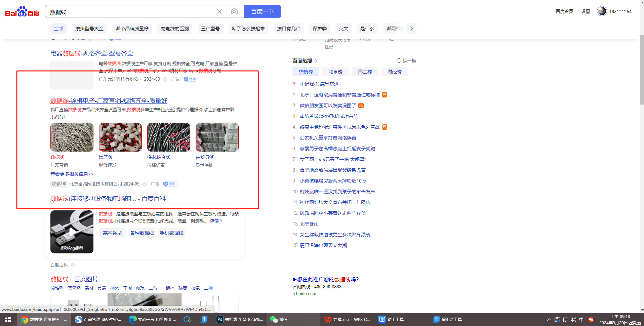The image size is (644, 326).
Task: Open the 数据线 百度百科 result link
Action: (x=108, y=199)
